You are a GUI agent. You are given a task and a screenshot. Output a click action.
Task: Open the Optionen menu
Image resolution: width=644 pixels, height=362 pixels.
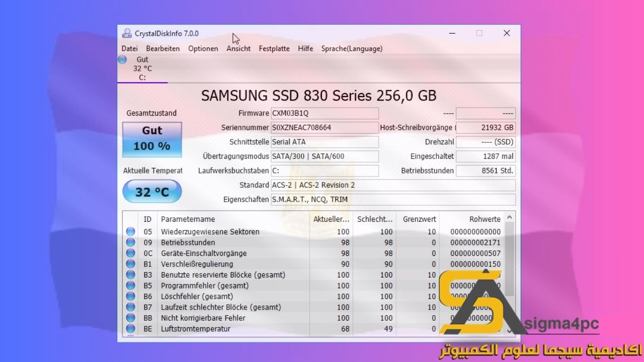pyautogui.click(x=203, y=49)
